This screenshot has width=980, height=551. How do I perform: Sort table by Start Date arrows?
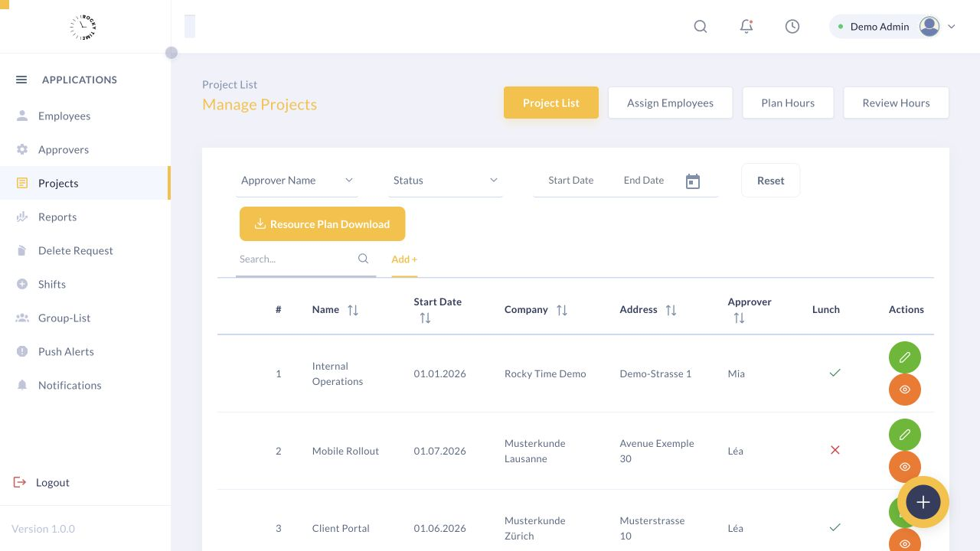tap(425, 318)
